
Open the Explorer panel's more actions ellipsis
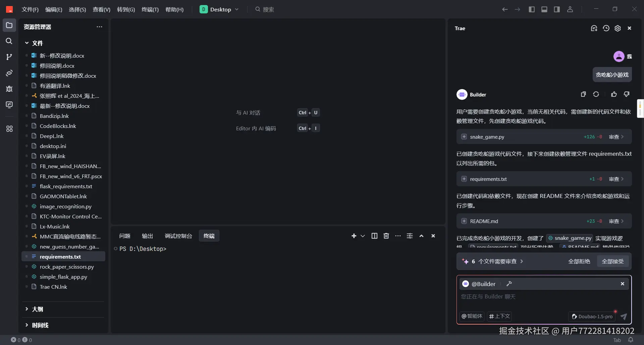click(x=99, y=27)
